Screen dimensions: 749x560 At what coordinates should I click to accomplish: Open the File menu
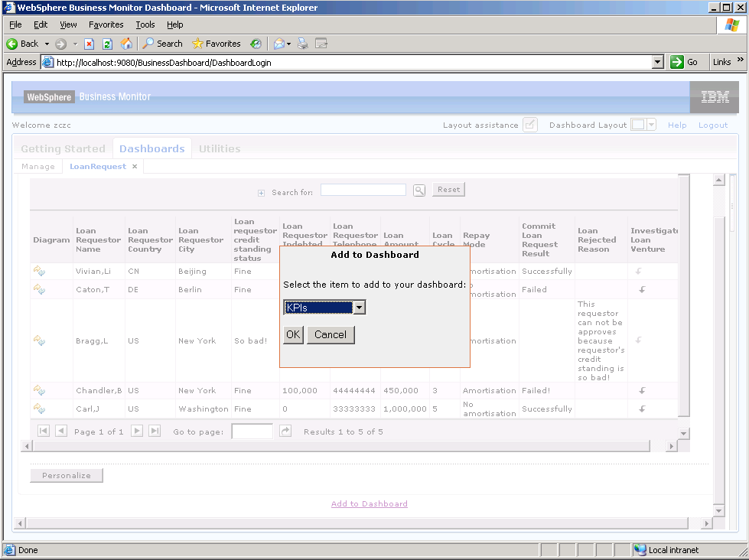15,24
